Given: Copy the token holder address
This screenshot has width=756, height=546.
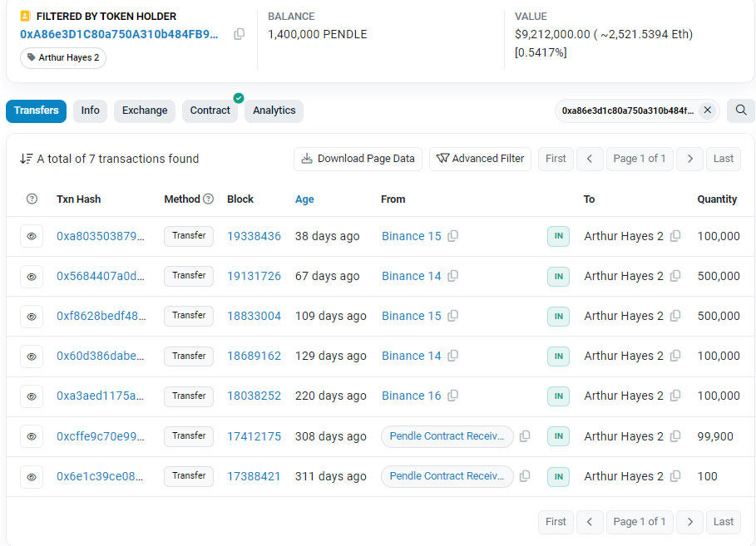Looking at the screenshot, I should (239, 34).
